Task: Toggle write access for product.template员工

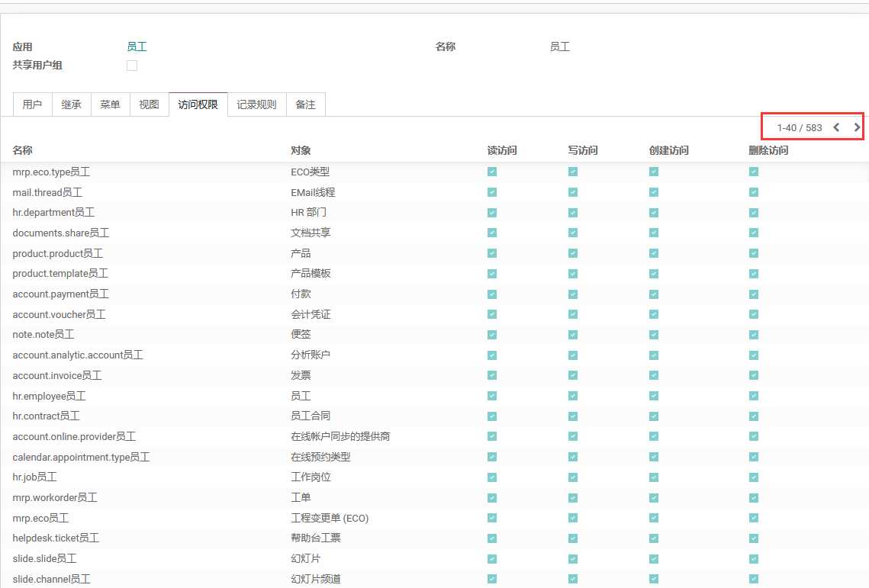Action: (573, 274)
